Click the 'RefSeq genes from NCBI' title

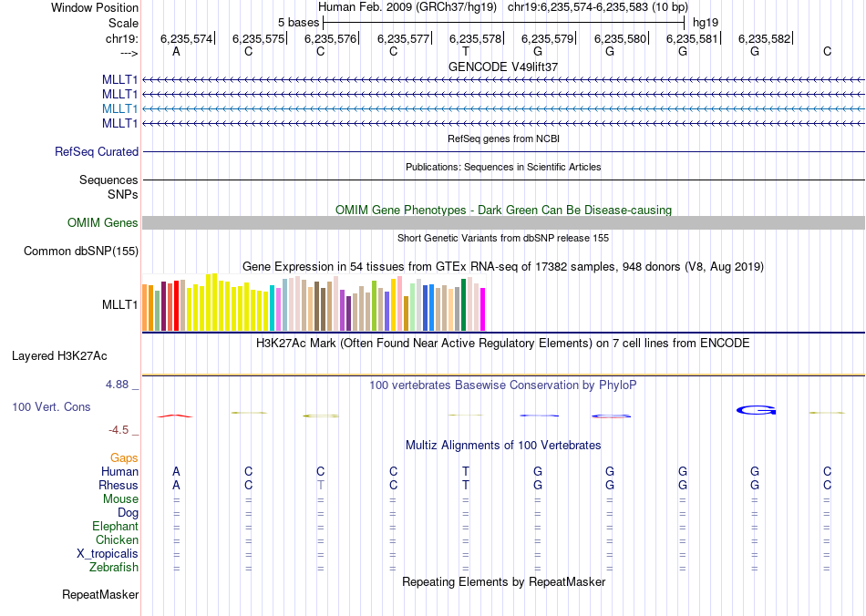tap(504, 139)
